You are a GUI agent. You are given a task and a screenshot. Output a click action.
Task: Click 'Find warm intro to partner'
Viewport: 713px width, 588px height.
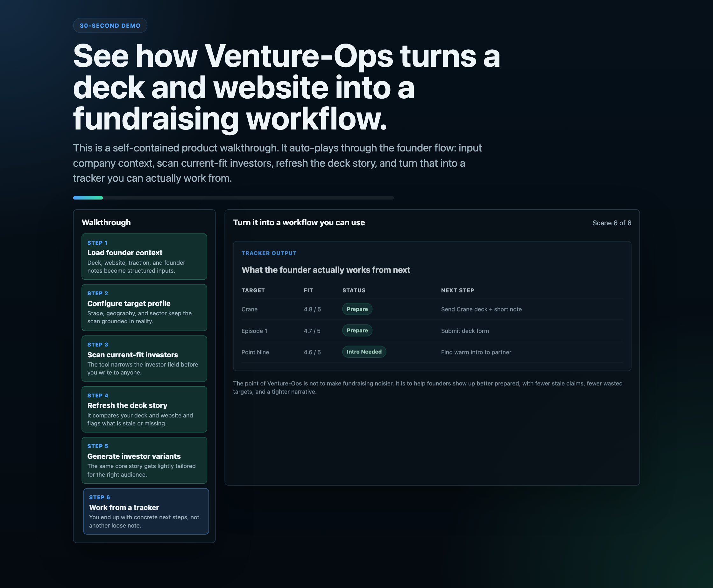click(x=476, y=352)
